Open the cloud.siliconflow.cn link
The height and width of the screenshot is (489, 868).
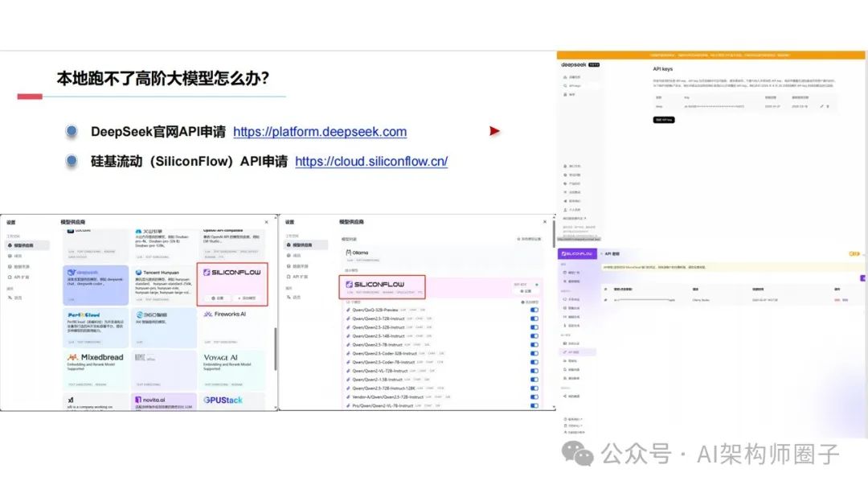(x=371, y=161)
